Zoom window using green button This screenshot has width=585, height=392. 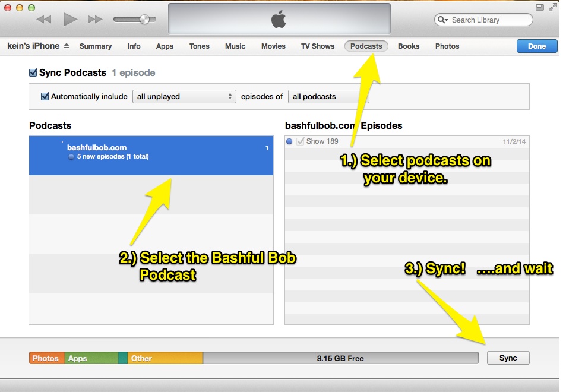pos(31,8)
